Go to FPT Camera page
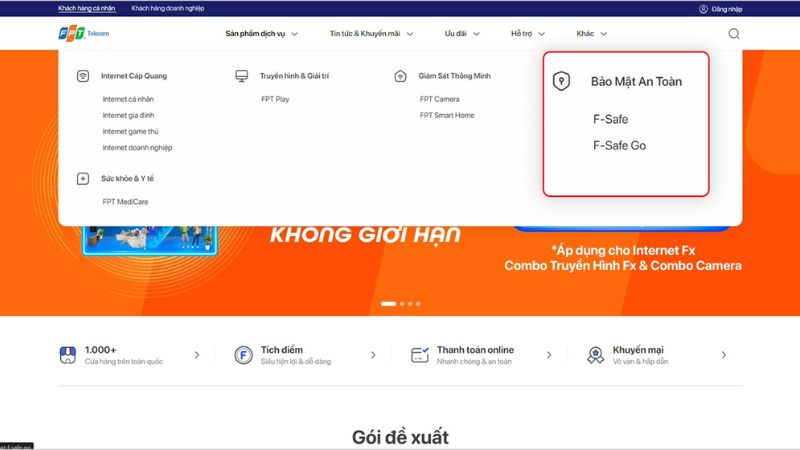The width and height of the screenshot is (800, 450). pyautogui.click(x=439, y=99)
